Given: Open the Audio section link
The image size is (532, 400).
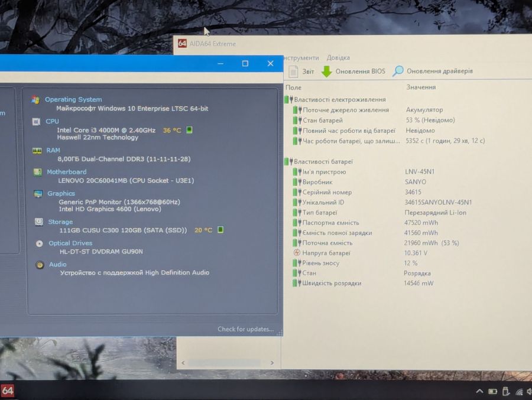Looking at the screenshot, I should point(58,264).
